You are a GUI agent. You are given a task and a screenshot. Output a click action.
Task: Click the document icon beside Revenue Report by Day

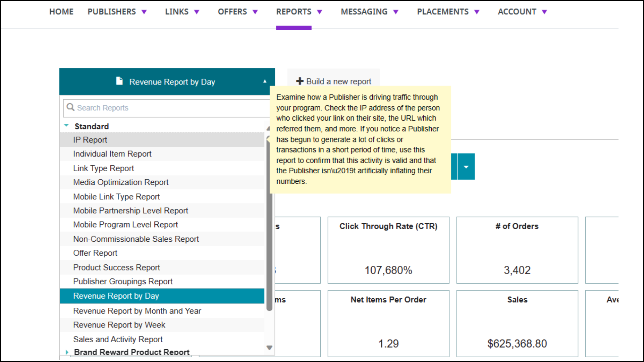coord(119,81)
